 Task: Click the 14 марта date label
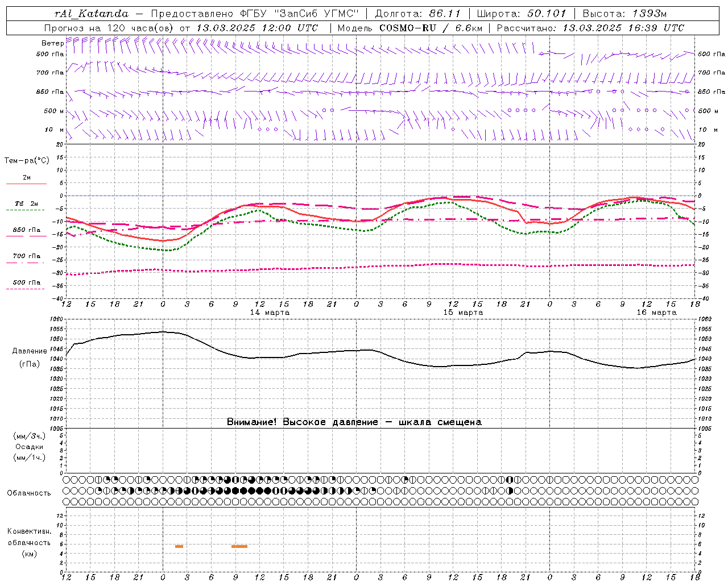pos(270,313)
